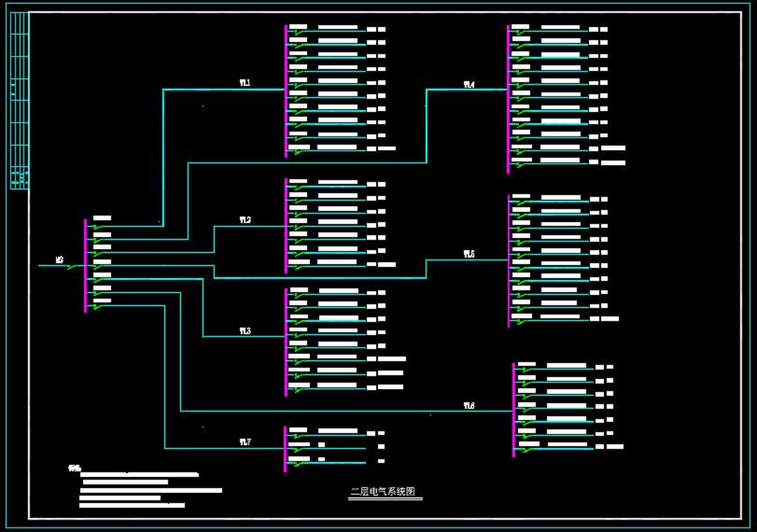This screenshot has width=757, height=532.
Task: Select the WL2 circuit label
Action: pos(245,220)
